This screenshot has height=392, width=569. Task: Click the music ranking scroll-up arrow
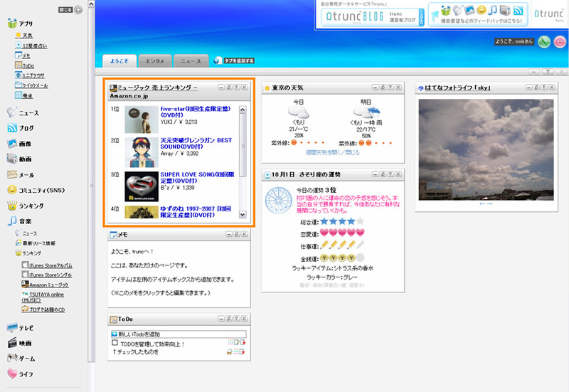[x=243, y=110]
